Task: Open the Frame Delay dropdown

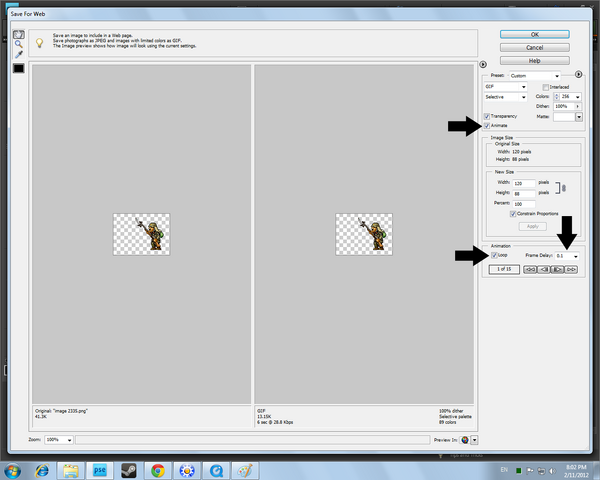Action: click(567, 256)
